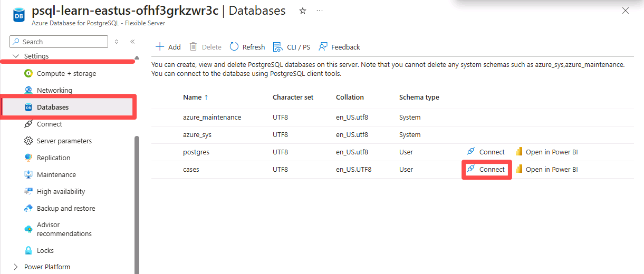Click the CLI / PS script icon

pyautogui.click(x=277, y=47)
